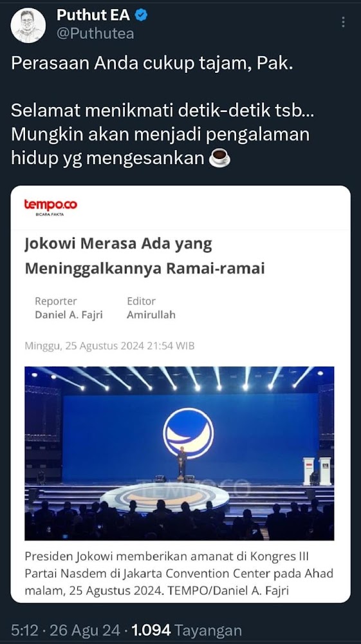Click the Reporter label in the article card
Screen dimensions: 361x644
pyautogui.click(x=56, y=301)
